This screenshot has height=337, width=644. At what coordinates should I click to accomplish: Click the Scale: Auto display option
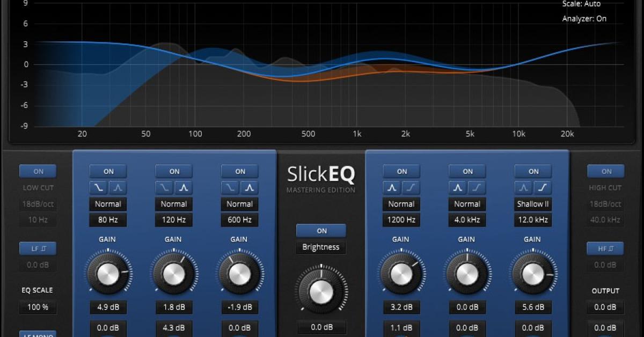581,4
